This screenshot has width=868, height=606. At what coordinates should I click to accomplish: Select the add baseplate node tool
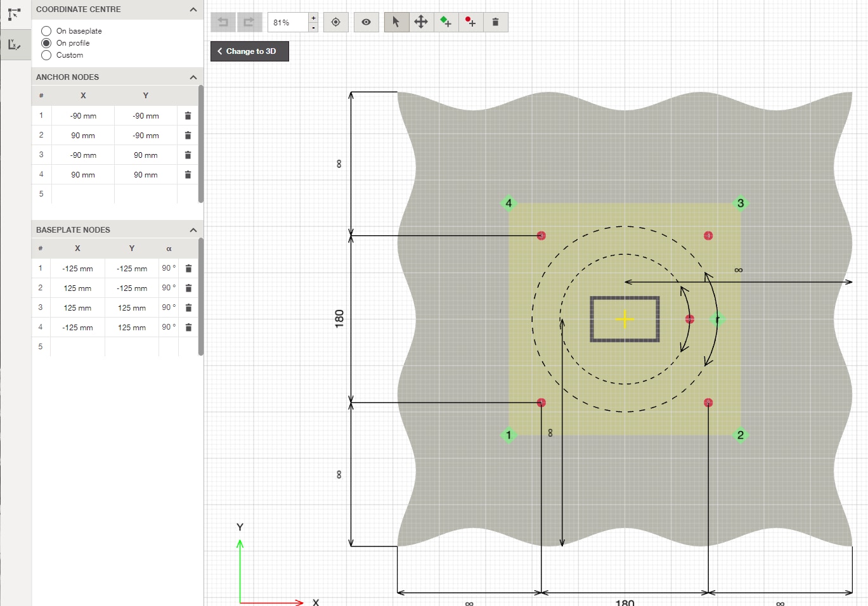click(446, 22)
